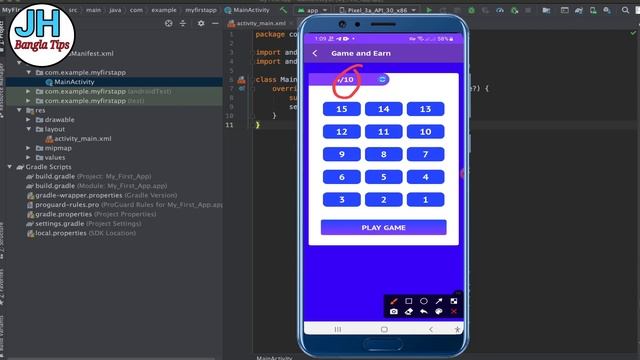Collapse the layout folder
Screen dimensions: 640x360
(x=29, y=129)
